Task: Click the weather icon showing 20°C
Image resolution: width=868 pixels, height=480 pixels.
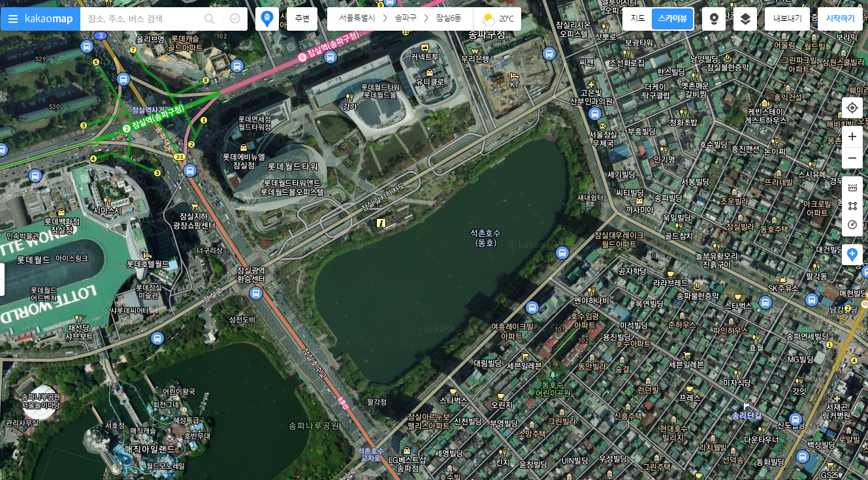Action: tap(488, 19)
